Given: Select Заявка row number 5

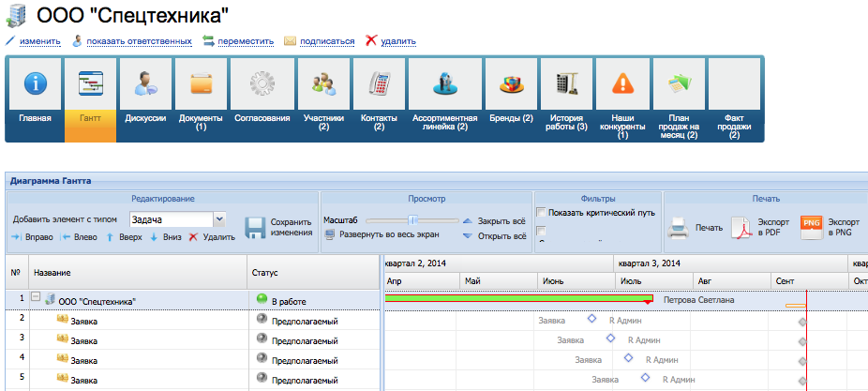Looking at the screenshot, I should [193, 380].
